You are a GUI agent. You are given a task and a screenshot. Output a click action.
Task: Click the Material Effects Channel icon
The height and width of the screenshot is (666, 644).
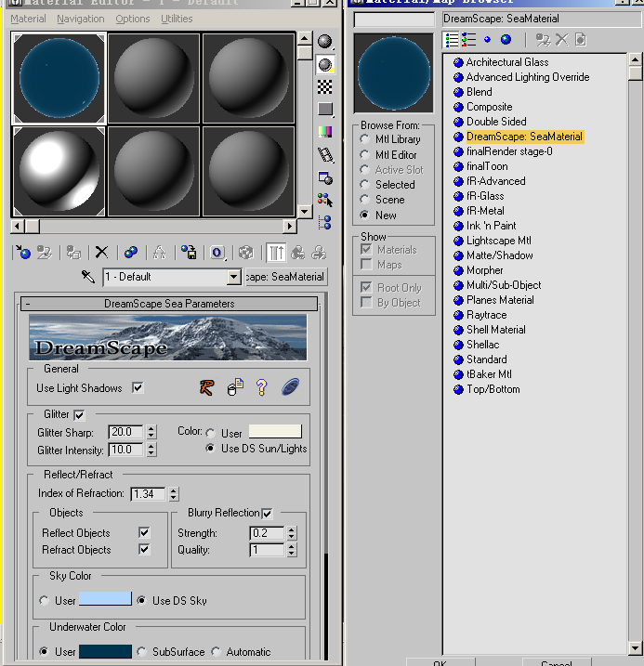tap(217, 253)
